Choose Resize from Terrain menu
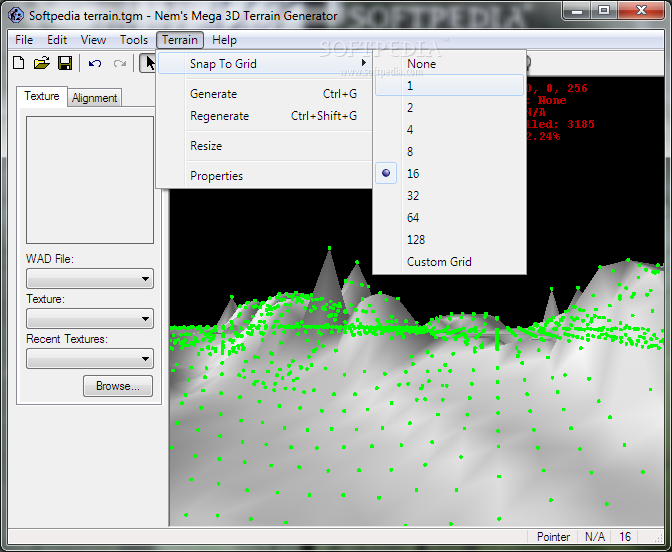Screen dimensions: 672x552 264,146
